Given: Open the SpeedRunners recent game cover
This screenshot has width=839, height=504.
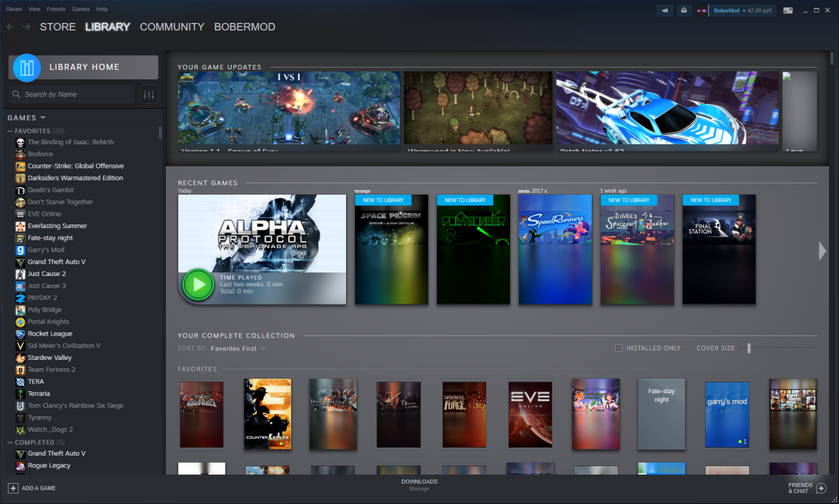Looking at the screenshot, I should click(x=555, y=250).
